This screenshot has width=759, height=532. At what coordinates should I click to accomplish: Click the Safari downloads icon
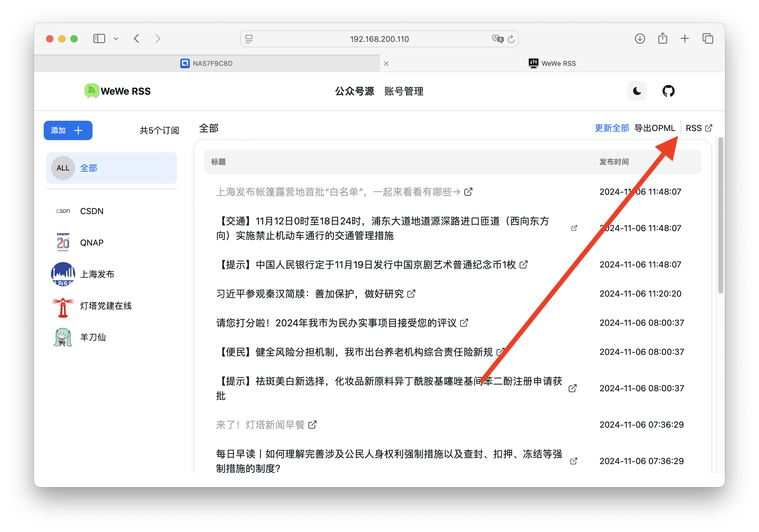pyautogui.click(x=640, y=39)
